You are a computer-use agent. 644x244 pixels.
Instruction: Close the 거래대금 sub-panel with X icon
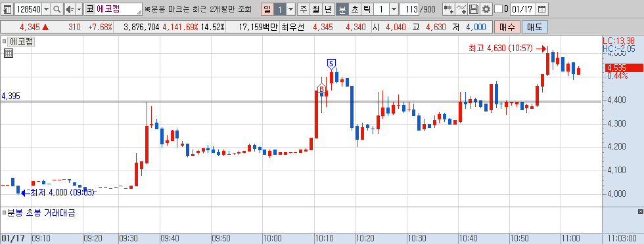point(640,212)
